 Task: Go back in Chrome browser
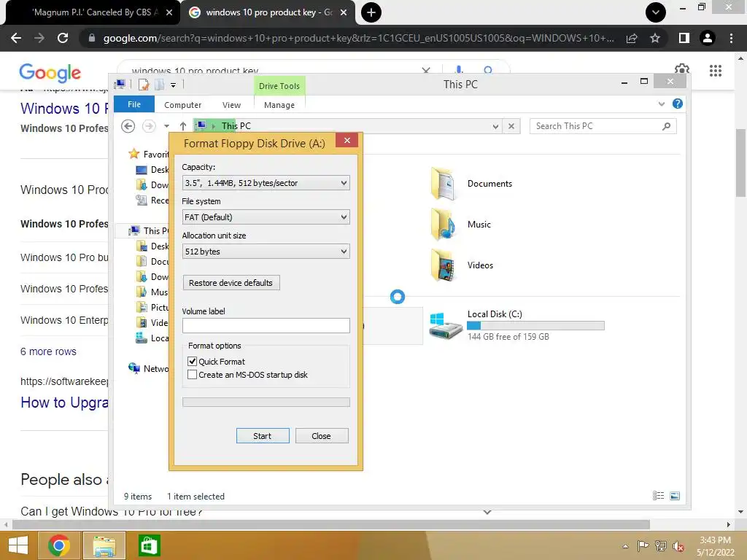[x=16, y=38]
